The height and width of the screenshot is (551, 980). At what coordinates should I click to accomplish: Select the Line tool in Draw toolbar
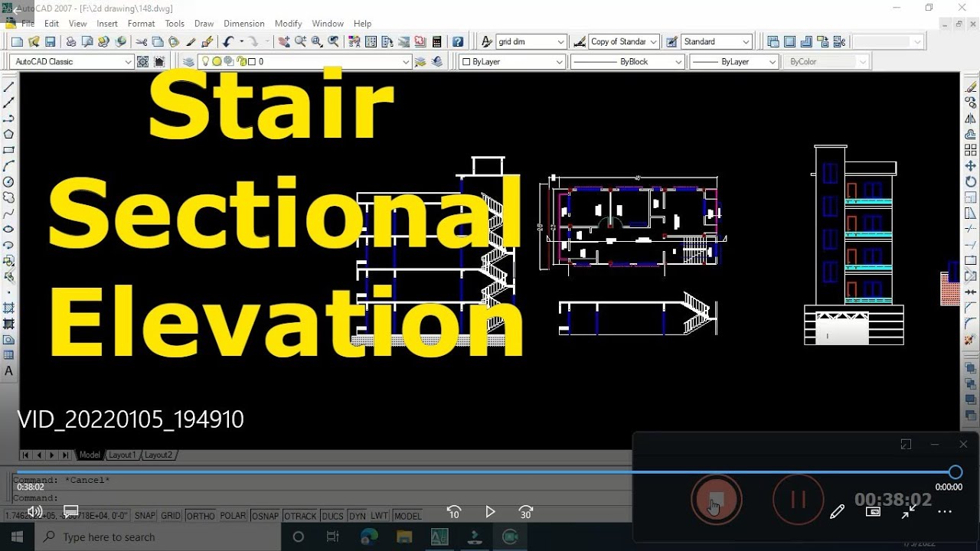9,87
